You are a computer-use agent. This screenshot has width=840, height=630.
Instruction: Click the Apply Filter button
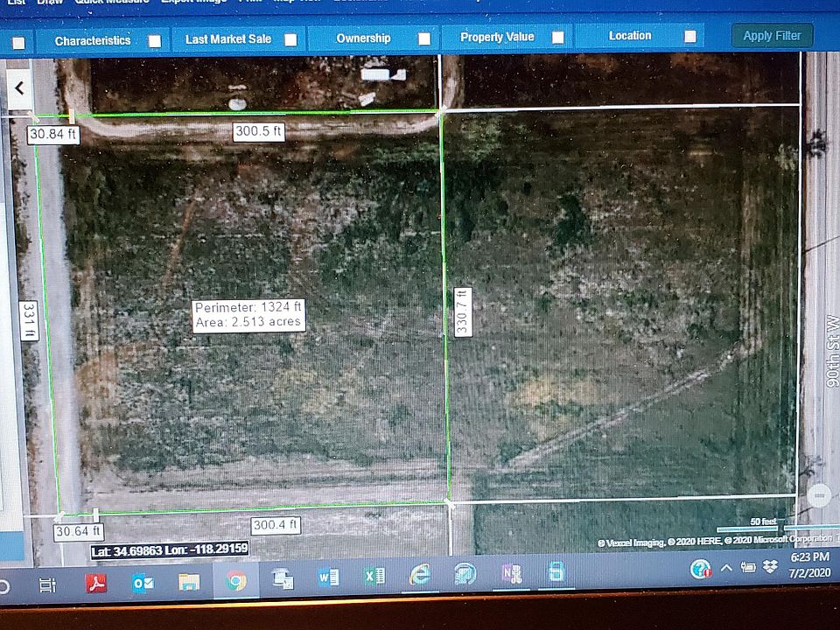[x=772, y=36]
